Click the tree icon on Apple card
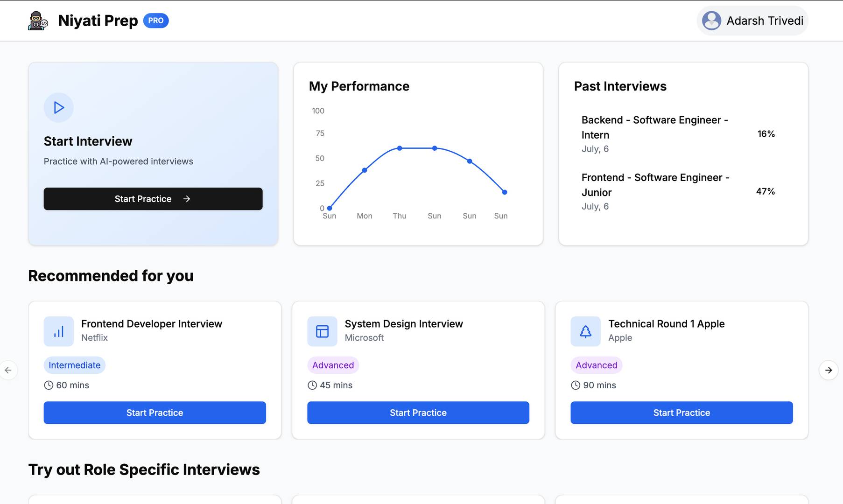 point(585,331)
